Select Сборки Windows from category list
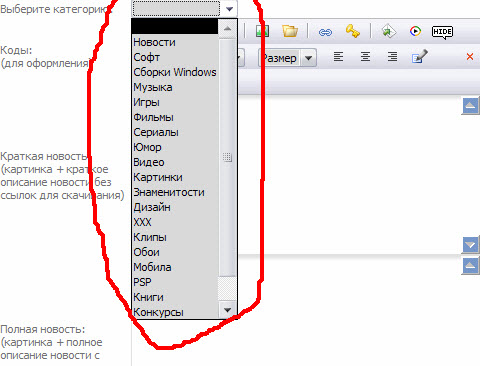The height and width of the screenshot is (366, 483). pyautogui.click(x=175, y=72)
